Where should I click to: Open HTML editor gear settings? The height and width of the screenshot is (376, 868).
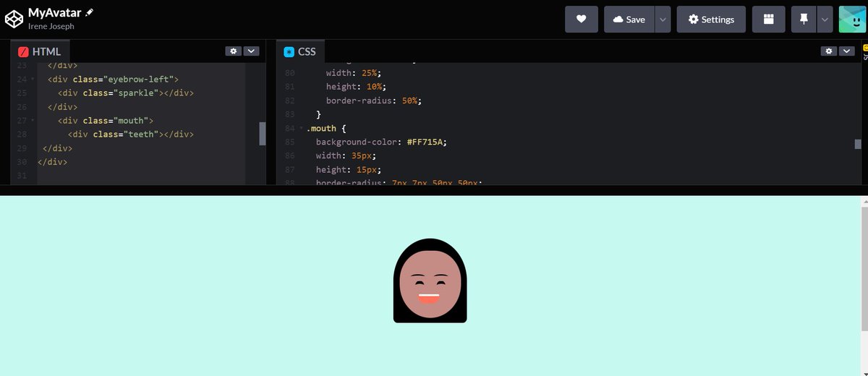233,51
